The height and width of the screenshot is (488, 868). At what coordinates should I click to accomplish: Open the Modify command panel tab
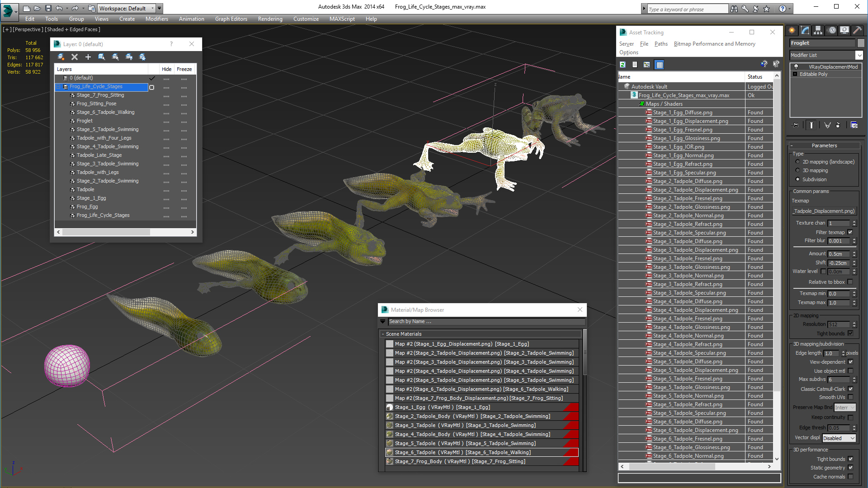tap(805, 30)
